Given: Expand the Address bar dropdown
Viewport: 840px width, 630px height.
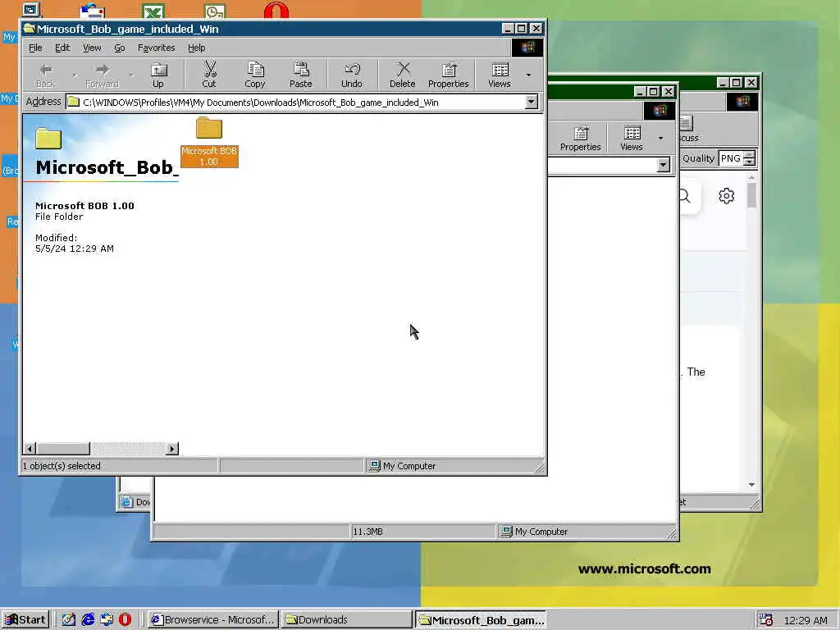Looking at the screenshot, I should pos(531,102).
